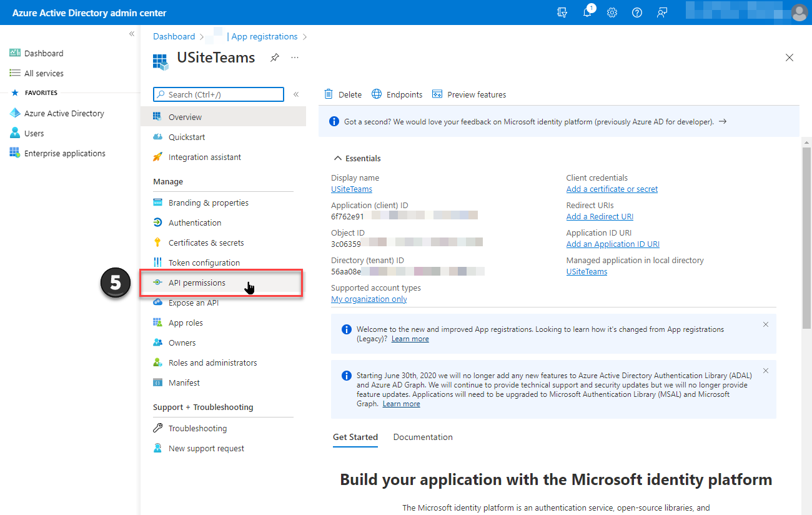
Task: Click the Authentication icon
Action: (157, 222)
